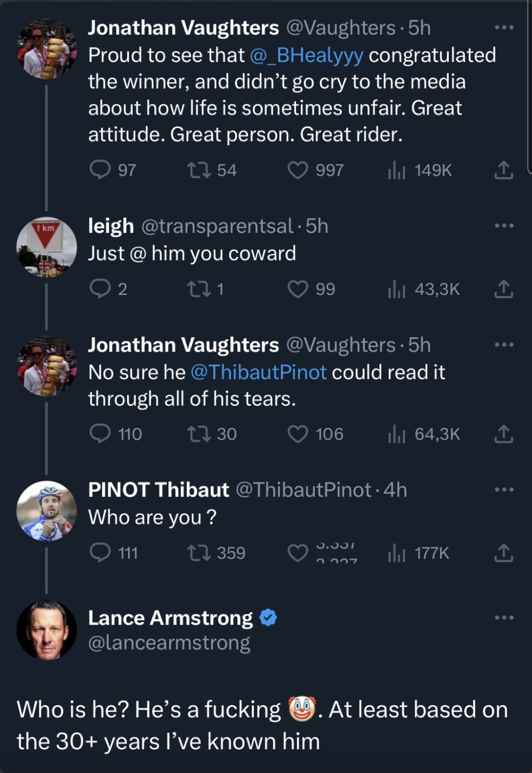Reply to Vaughters' tweet about BHealyyy

click(100, 170)
